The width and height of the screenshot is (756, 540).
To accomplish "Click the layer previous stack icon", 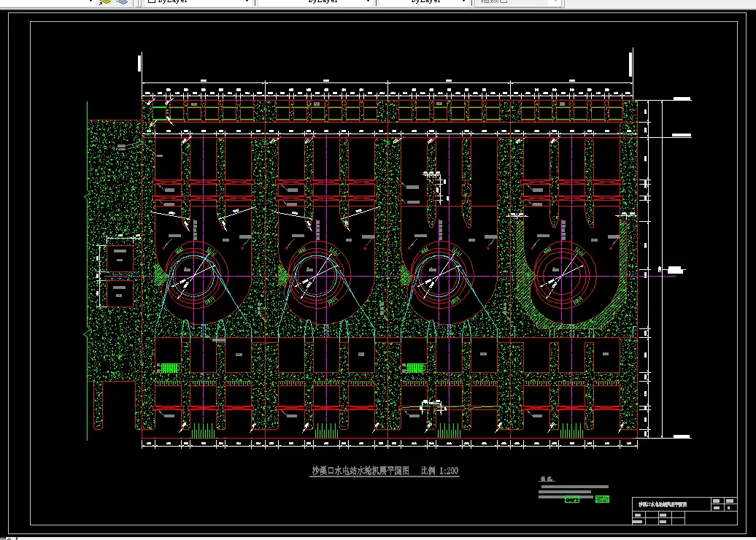I will 123,1.
